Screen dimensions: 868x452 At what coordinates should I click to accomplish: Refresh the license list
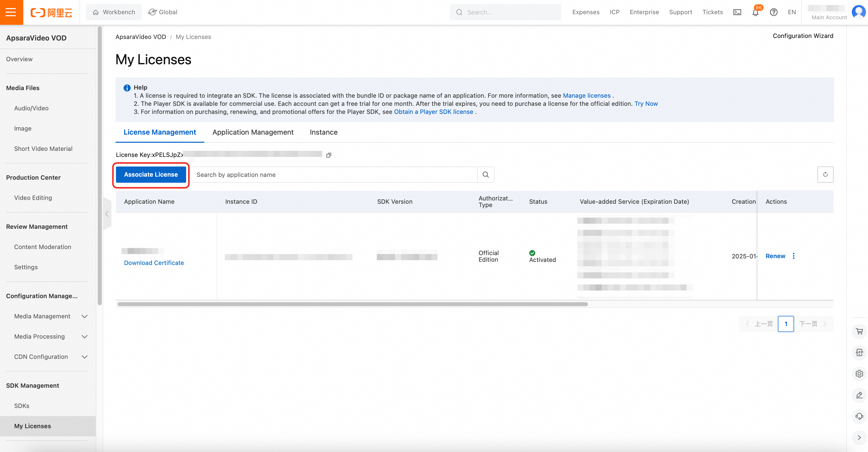pyautogui.click(x=825, y=174)
